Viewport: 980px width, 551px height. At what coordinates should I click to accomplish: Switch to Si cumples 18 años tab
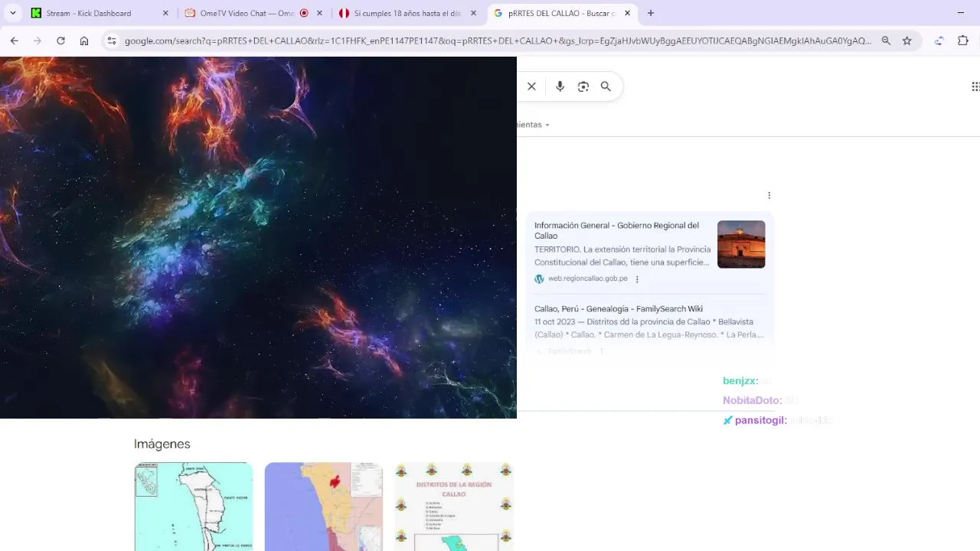pos(409,13)
